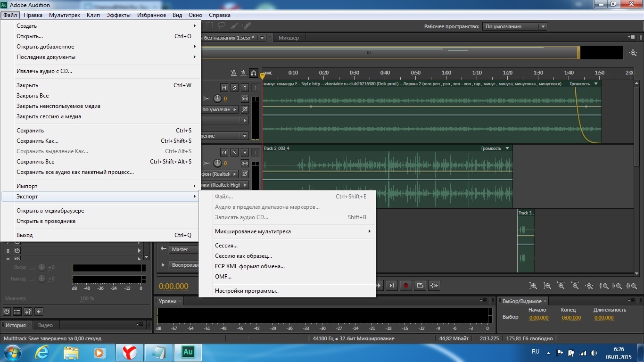Toggle the effects rack power button
This screenshot has width=644, height=362.
click(7, 311)
